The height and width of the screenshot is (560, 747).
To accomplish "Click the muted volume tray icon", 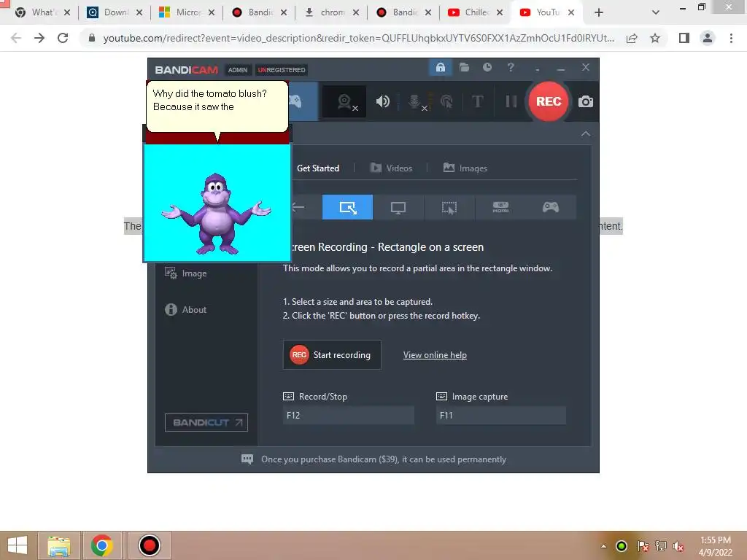I will tap(678, 546).
